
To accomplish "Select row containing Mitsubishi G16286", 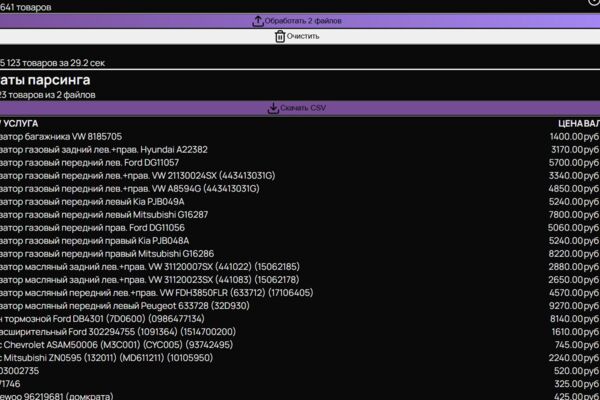I will (x=300, y=254).
